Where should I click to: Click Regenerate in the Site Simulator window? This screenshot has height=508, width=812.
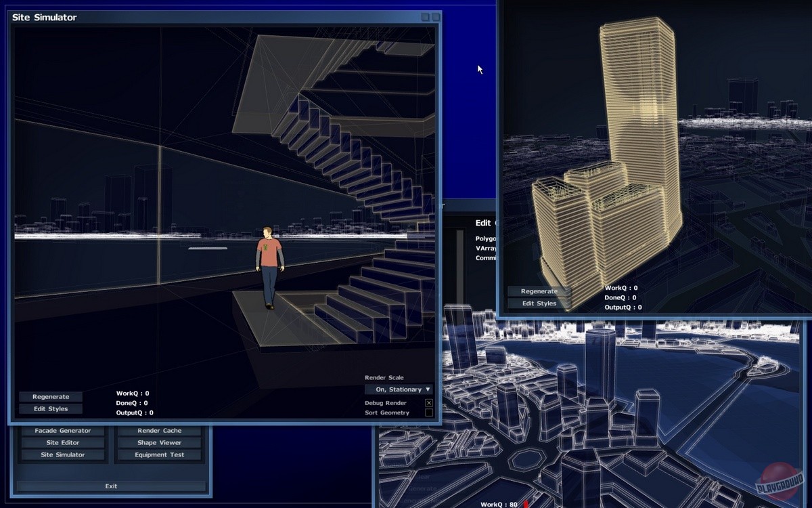(51, 397)
